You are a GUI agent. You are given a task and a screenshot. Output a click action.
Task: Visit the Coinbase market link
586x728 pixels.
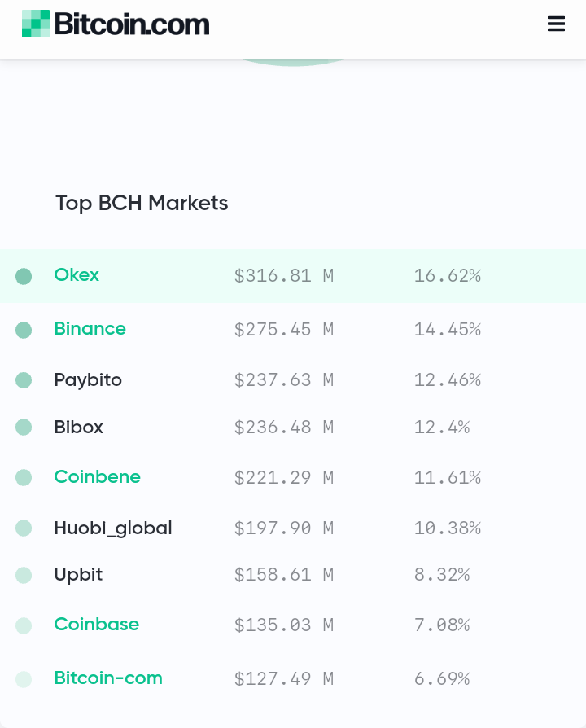pyautogui.click(x=97, y=624)
